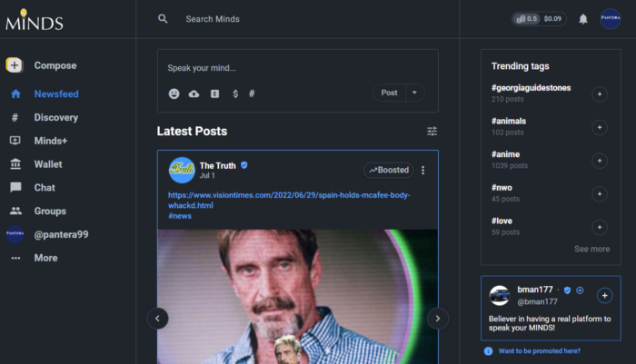Go to previous boosted post arrow

point(157,319)
